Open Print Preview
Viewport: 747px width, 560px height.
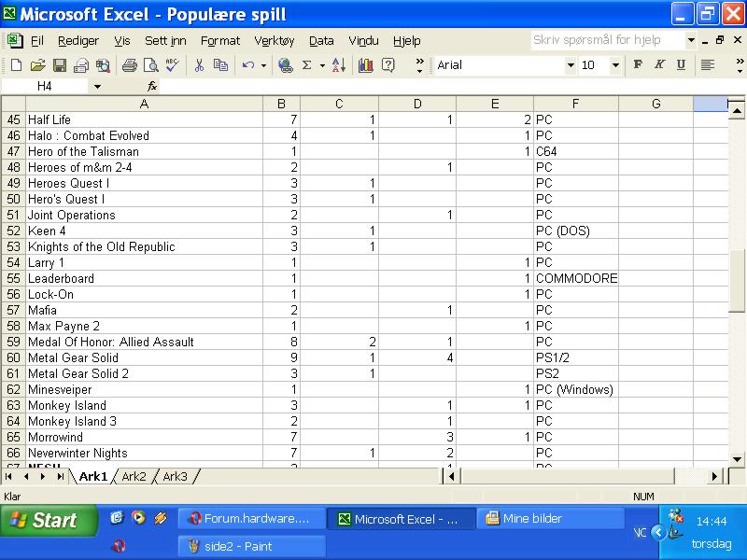[x=151, y=65]
